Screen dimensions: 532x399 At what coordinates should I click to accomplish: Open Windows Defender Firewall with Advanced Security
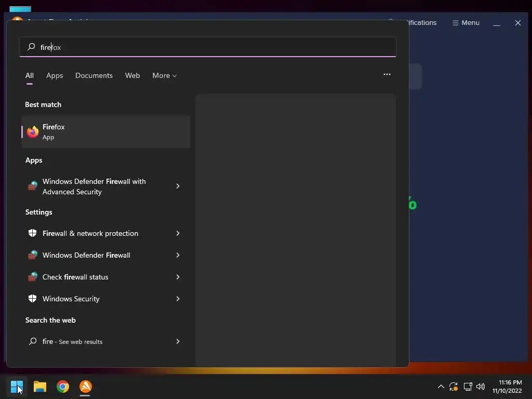pos(105,187)
